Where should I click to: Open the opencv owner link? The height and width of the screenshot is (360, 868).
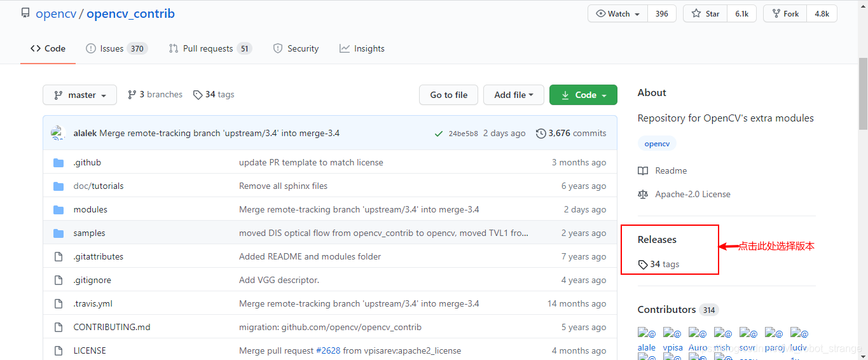[55, 13]
